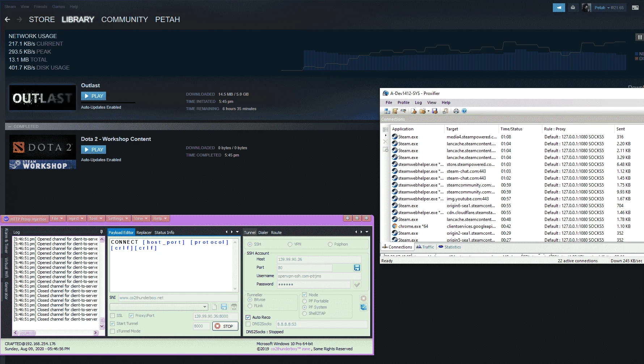The image size is (644, 364).
Task: Click the Steam profile avatar picture
Action: [586, 8]
